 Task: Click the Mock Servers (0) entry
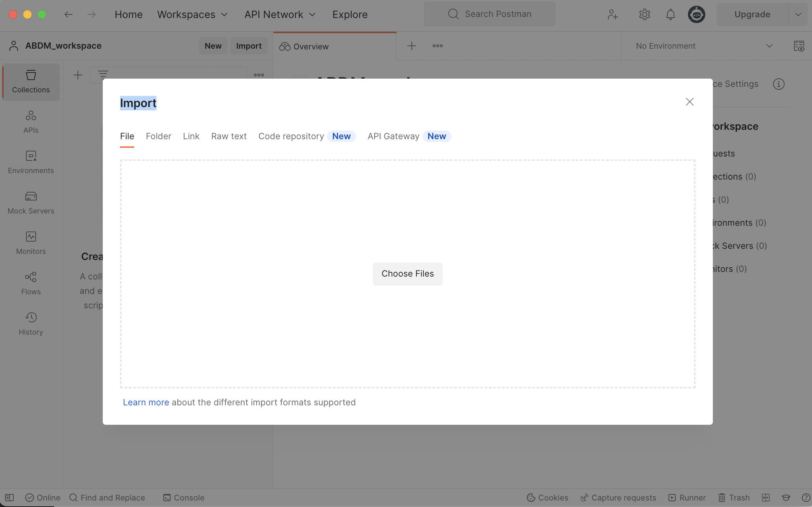740,246
